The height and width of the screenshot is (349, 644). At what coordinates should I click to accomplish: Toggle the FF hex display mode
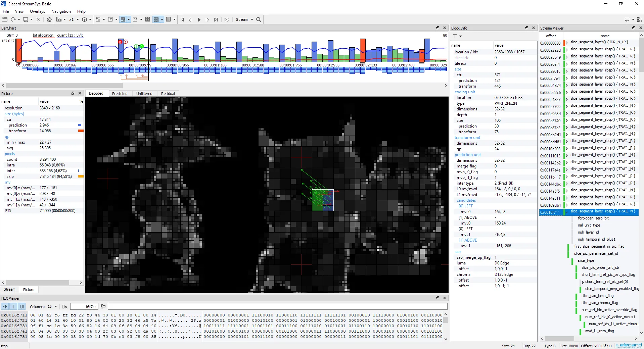(5, 306)
